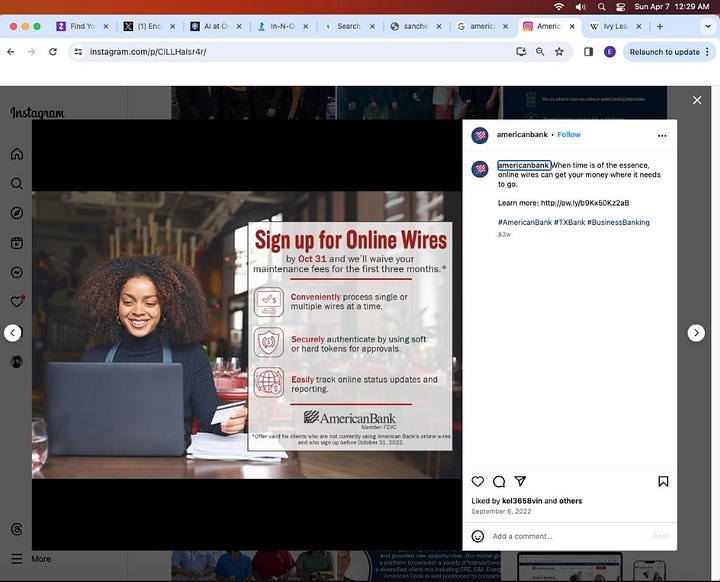Open a new browser tab
Screen dimensions: 720x582
[660, 26]
